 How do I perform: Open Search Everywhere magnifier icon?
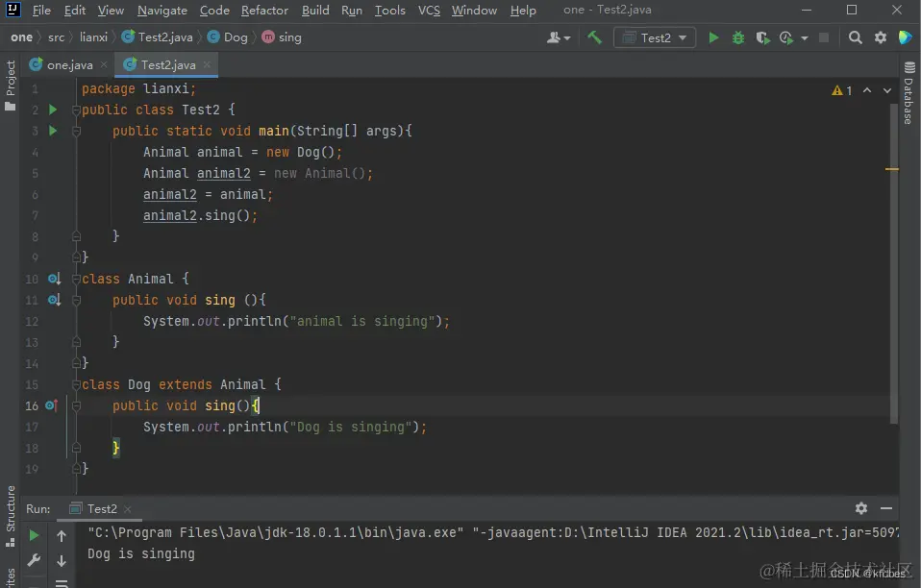point(856,37)
